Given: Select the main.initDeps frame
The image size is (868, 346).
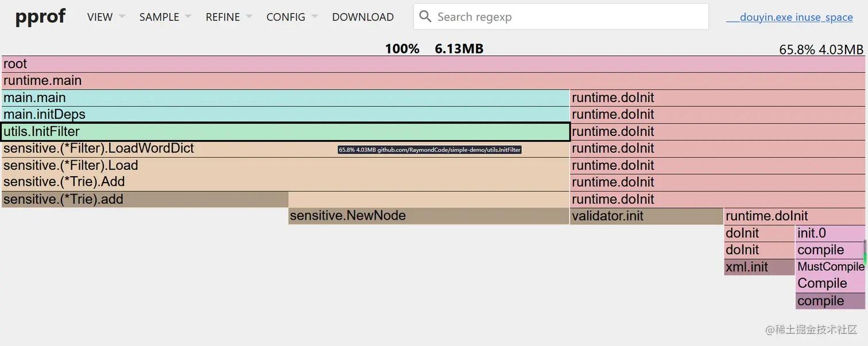Looking at the screenshot, I should (x=285, y=115).
